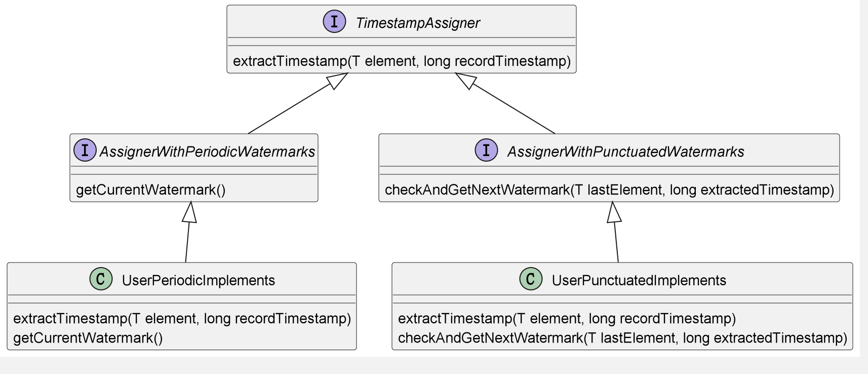Viewport: 868px width, 374px height.
Task: Click the UserPeriodicImplements class 'C' icon
Action: [101, 279]
